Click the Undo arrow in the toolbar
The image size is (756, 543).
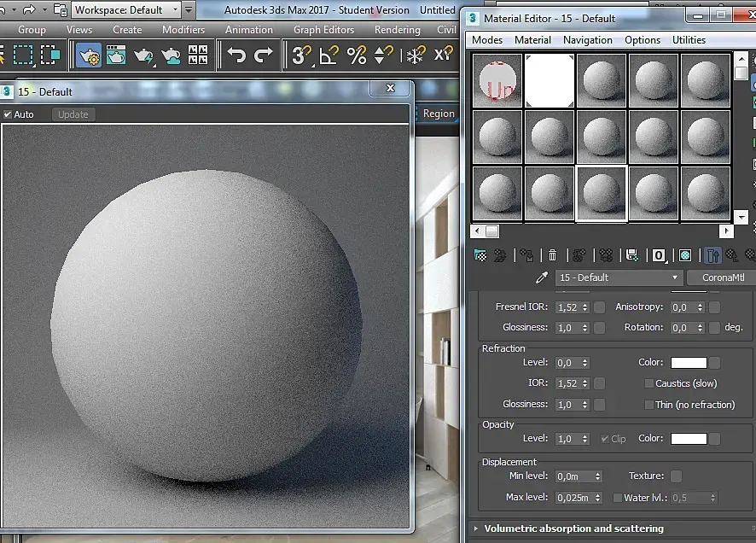[x=236, y=55]
